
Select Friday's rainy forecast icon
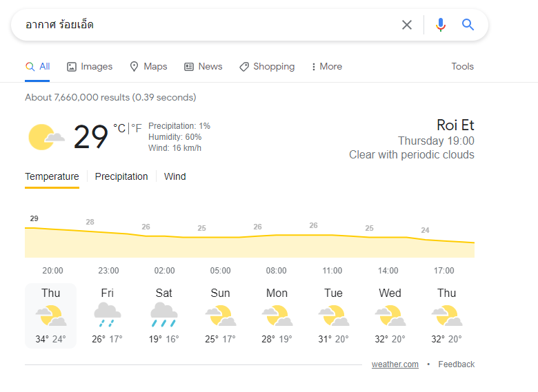108,315
